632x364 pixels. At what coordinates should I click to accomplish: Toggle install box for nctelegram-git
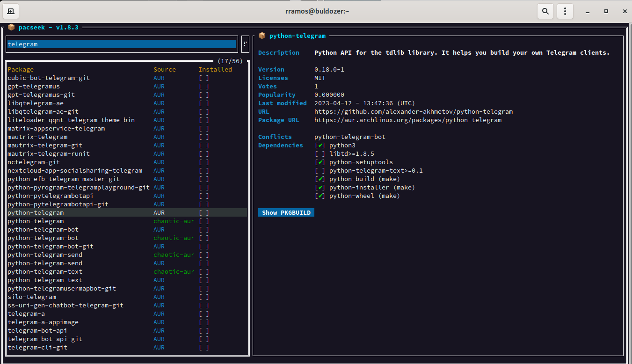click(204, 162)
